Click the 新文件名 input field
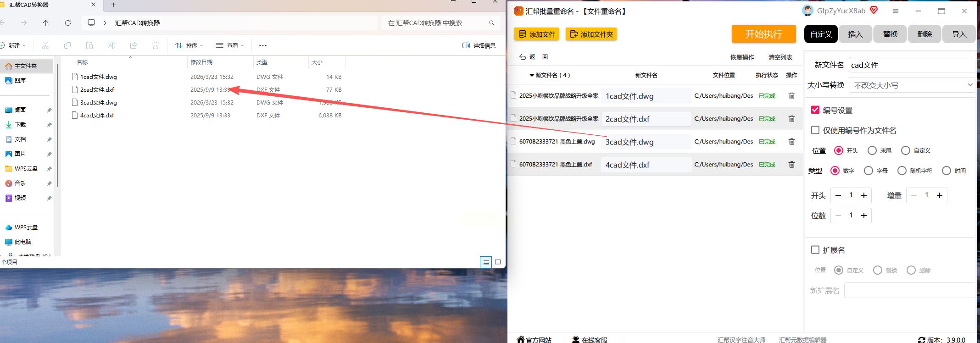This screenshot has height=343, width=980. 912,65
